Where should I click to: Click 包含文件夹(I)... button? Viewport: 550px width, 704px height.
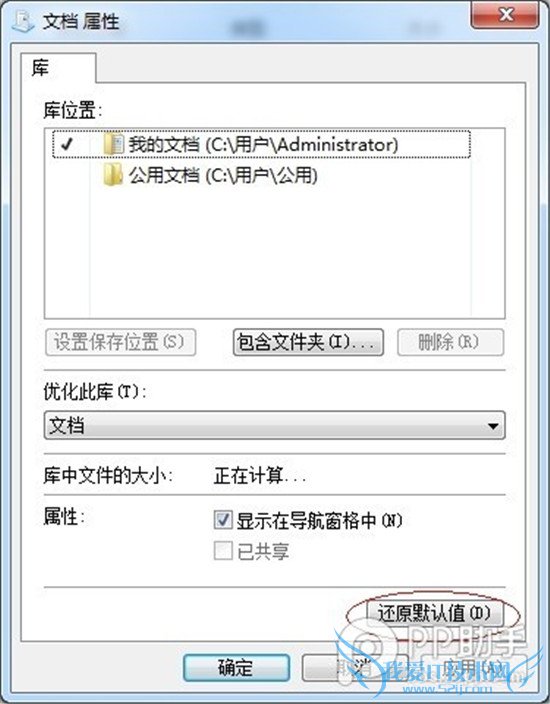click(x=308, y=342)
